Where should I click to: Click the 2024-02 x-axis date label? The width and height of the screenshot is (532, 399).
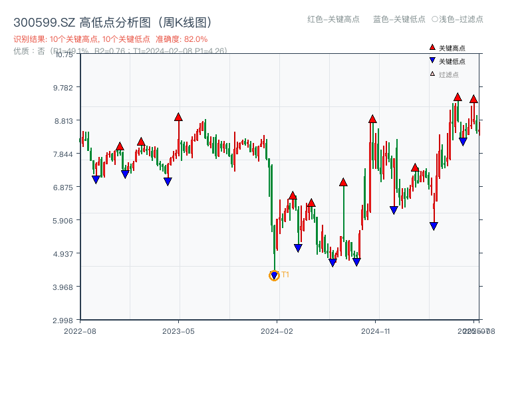coord(277,331)
